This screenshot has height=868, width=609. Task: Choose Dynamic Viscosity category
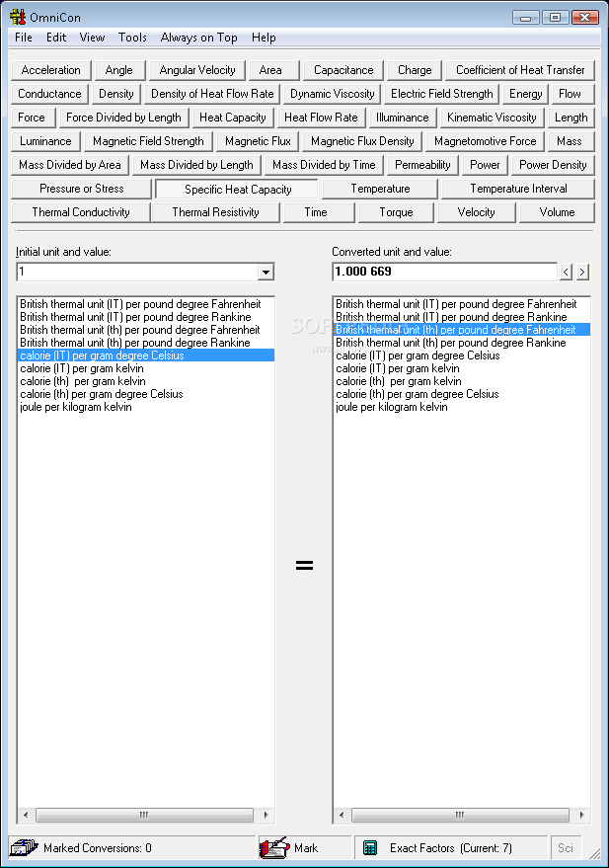[333, 94]
